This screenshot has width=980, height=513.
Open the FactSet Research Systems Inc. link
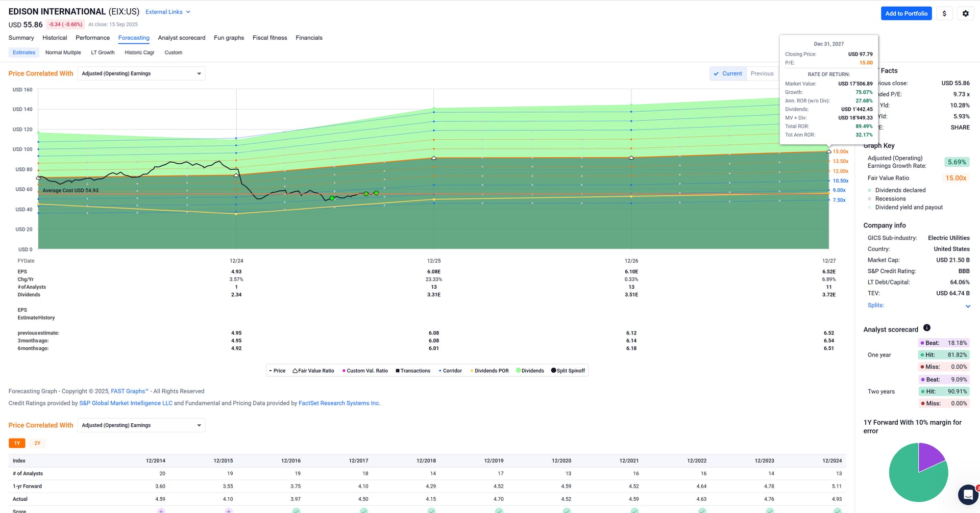coord(339,403)
